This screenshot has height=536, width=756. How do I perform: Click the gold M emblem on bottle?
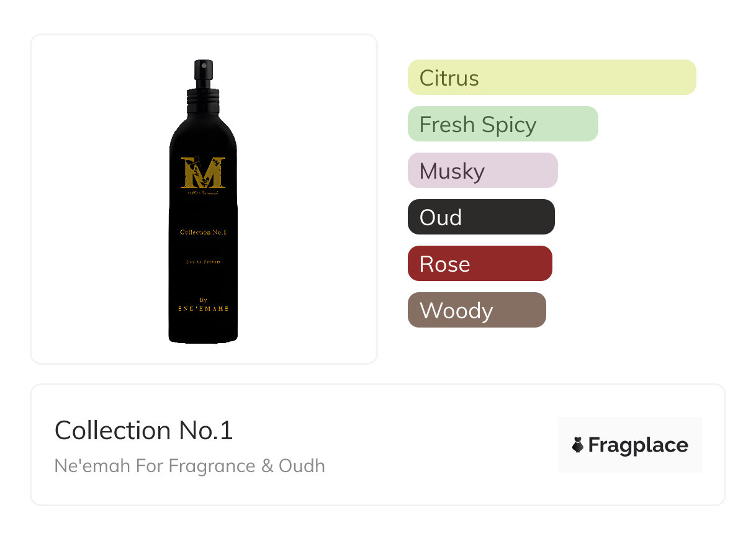(203, 172)
